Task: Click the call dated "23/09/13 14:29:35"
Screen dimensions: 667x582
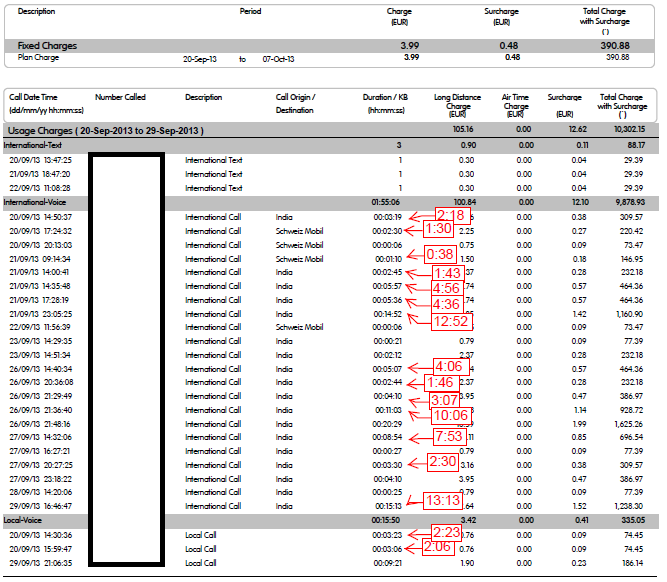Action: [40, 341]
